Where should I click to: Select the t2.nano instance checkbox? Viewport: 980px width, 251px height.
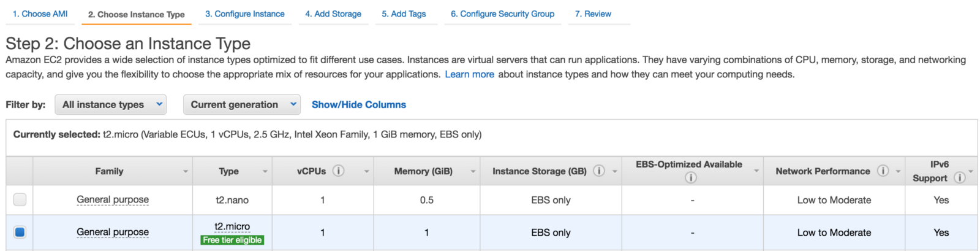tap(20, 199)
